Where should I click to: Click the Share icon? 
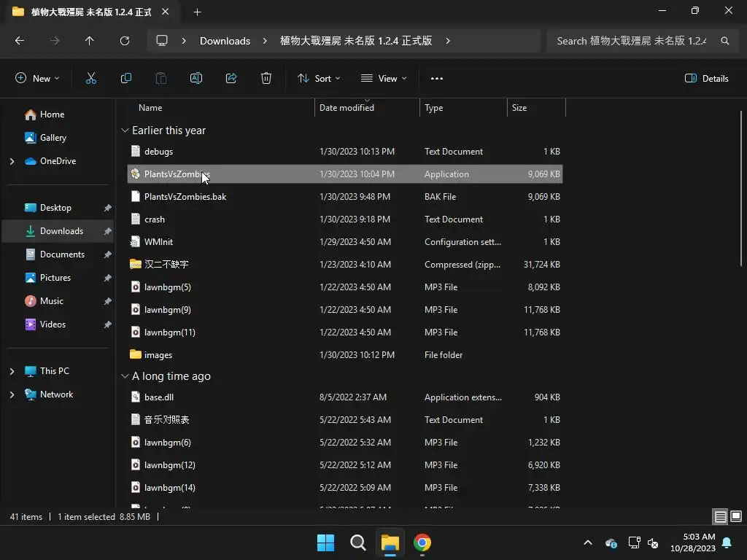click(231, 79)
